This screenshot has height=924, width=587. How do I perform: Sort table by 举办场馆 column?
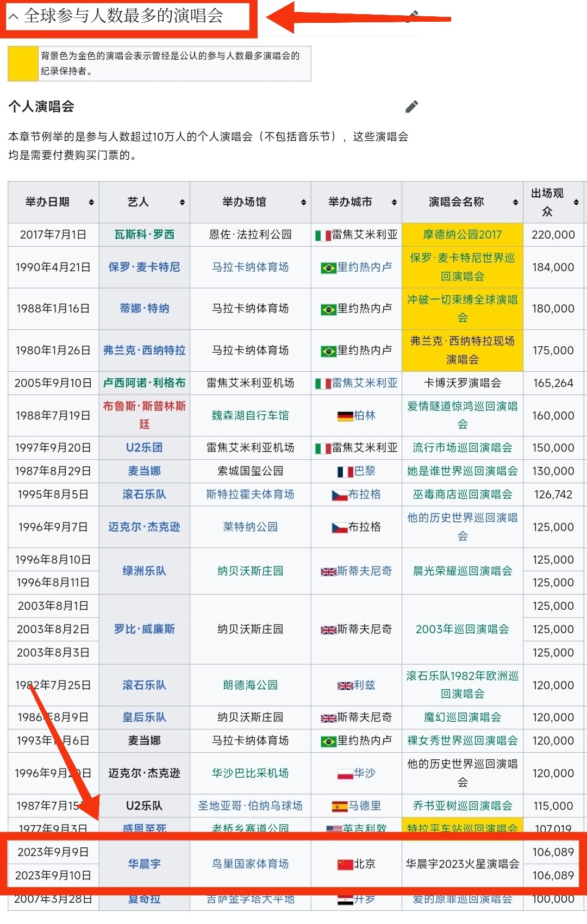[303, 202]
